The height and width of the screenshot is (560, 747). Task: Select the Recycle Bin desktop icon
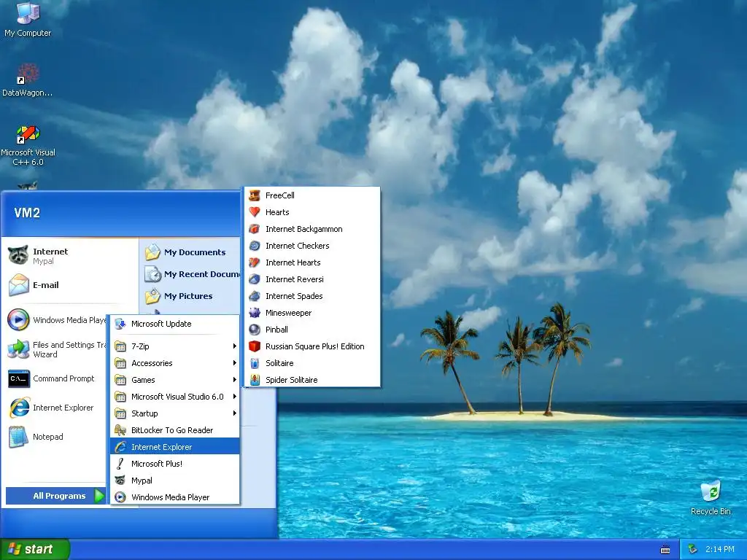[x=711, y=497]
